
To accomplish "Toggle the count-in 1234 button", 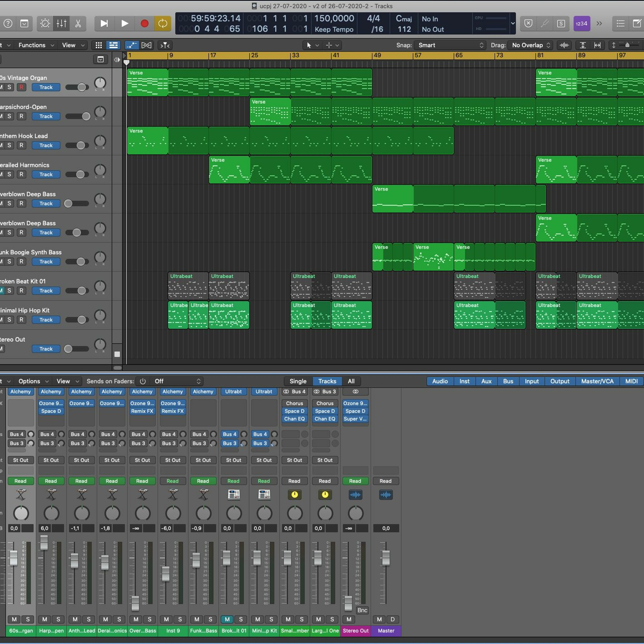I will (x=582, y=23).
